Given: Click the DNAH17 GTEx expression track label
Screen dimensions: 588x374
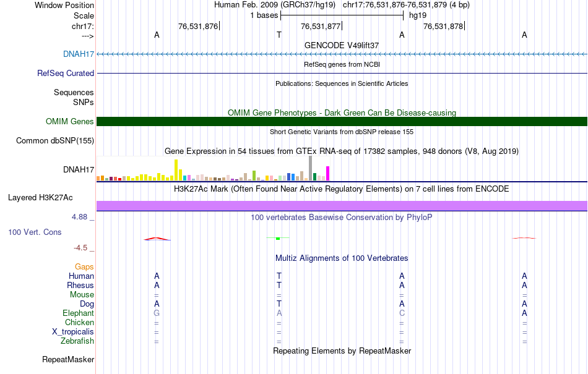Looking at the screenshot, I should pyautogui.click(x=79, y=169).
